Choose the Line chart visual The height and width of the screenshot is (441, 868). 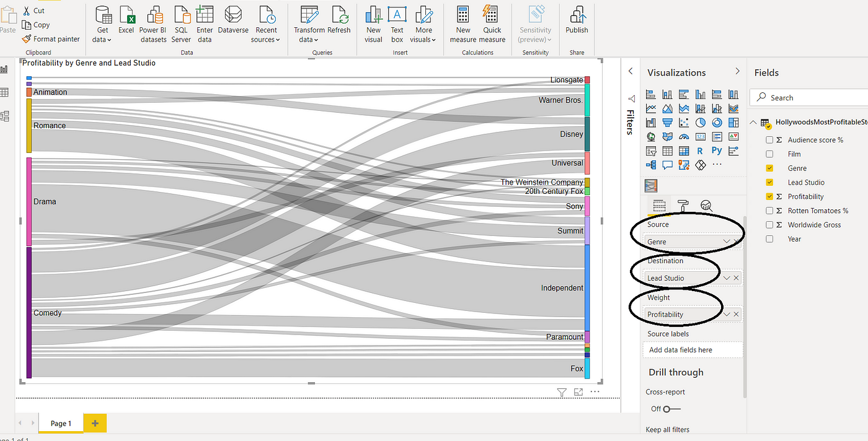(651, 108)
